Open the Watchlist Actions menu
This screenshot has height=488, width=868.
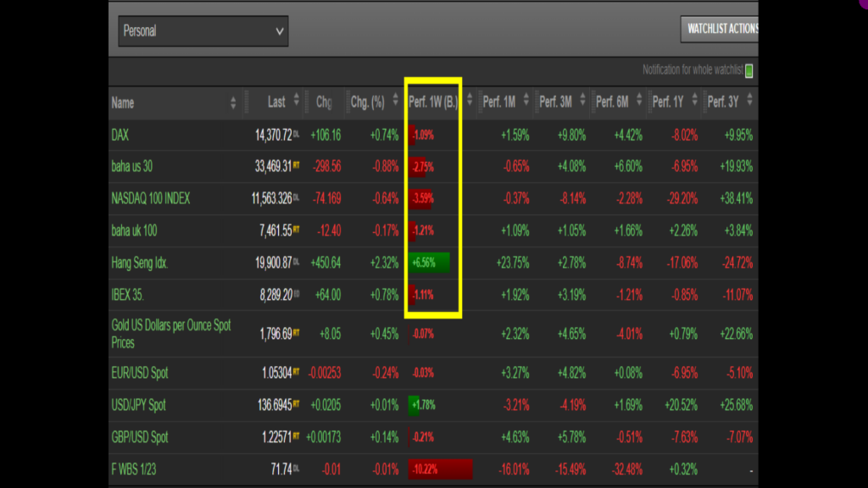click(x=720, y=29)
